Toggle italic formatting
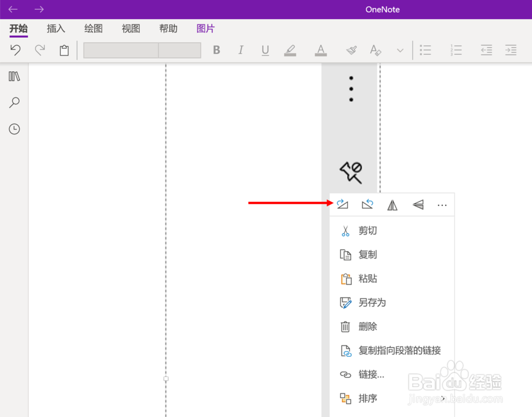This screenshot has width=532, height=417. 240,50
